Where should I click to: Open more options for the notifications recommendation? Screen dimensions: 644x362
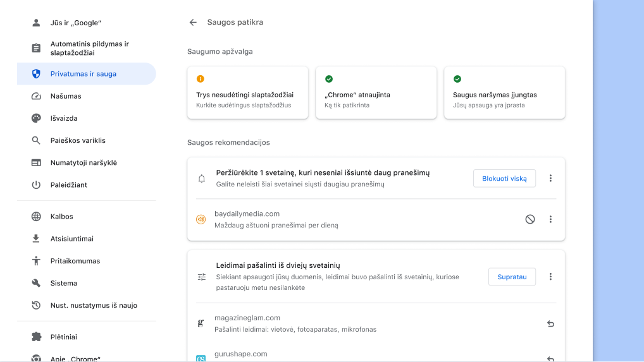[x=550, y=178]
